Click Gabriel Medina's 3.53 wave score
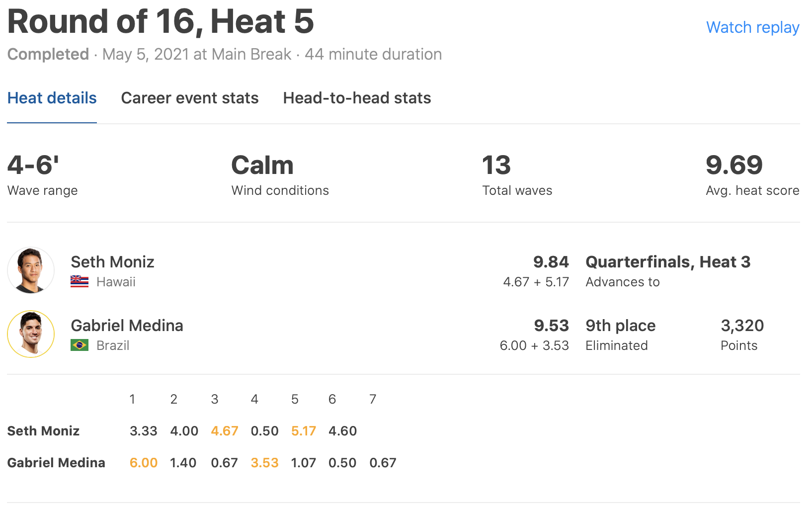The height and width of the screenshot is (509, 812). tap(264, 463)
